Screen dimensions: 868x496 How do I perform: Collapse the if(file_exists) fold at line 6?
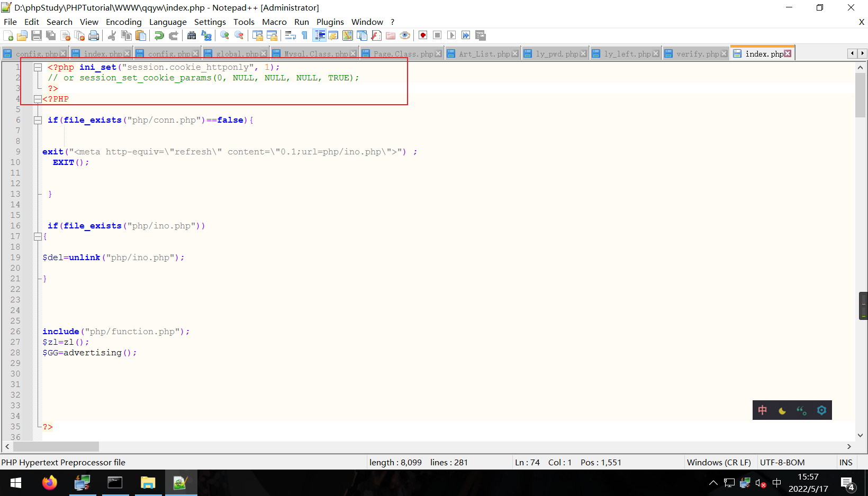click(x=38, y=120)
